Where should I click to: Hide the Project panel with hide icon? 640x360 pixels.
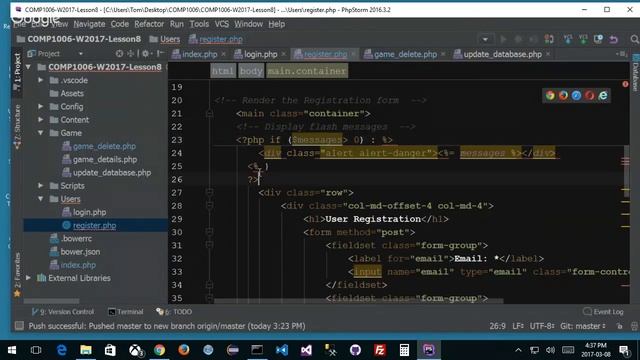point(160,53)
